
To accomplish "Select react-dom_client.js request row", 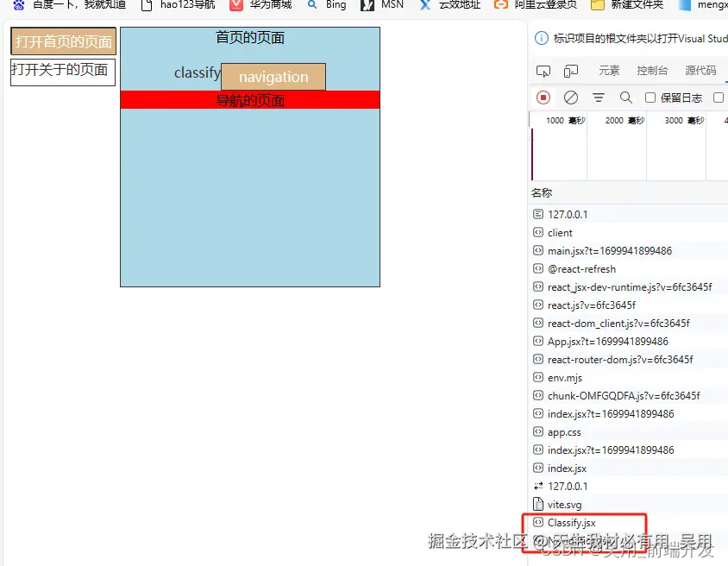I will [630, 324].
